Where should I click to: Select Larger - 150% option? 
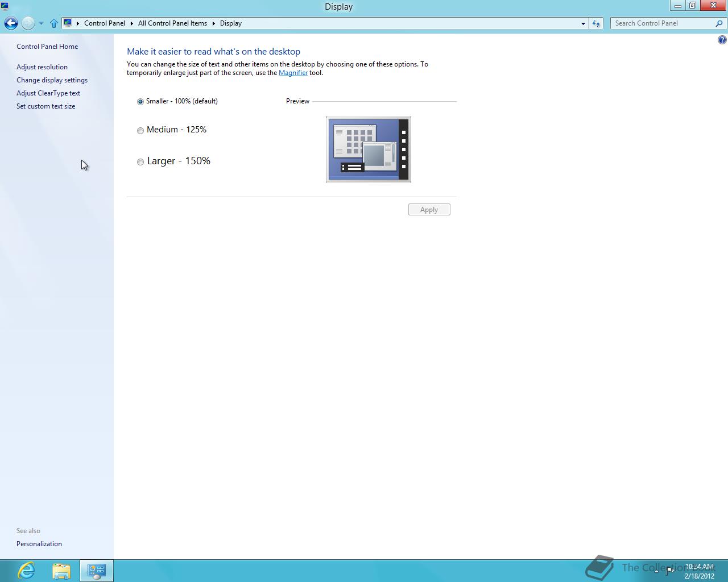coord(174,161)
